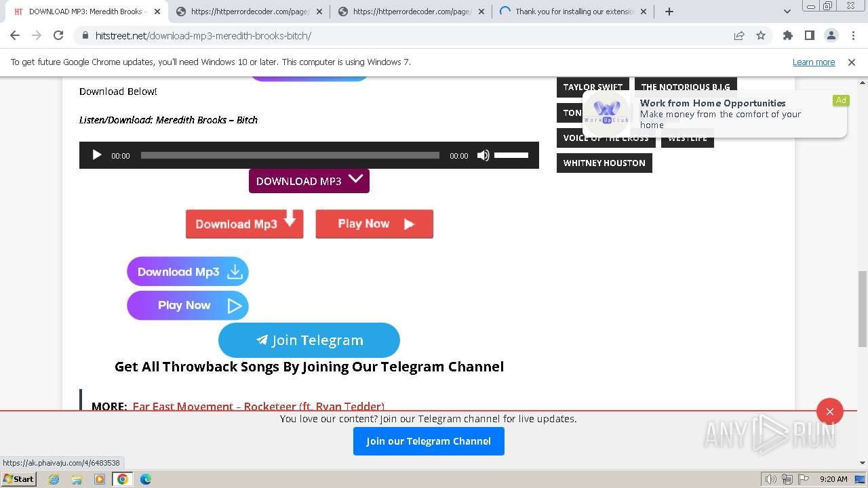Click the Chrome taskbar icon

(123, 479)
